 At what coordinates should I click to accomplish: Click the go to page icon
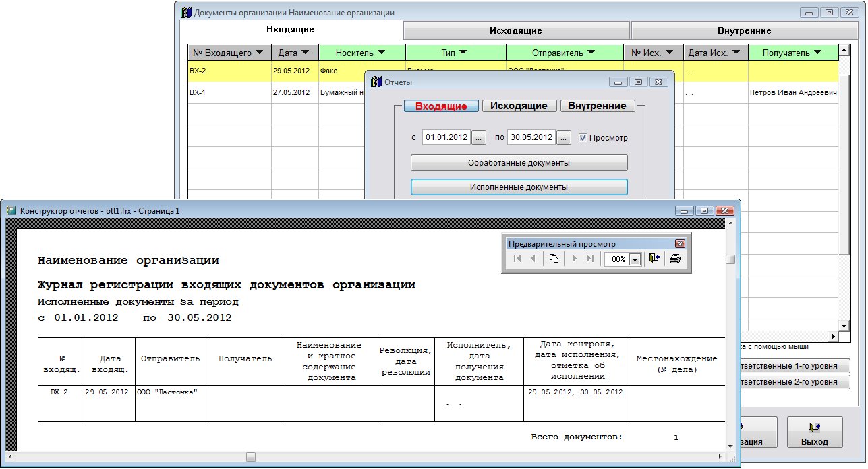tap(554, 259)
